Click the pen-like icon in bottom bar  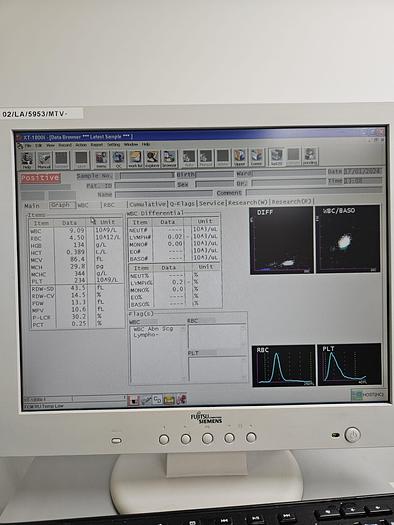(x=146, y=400)
